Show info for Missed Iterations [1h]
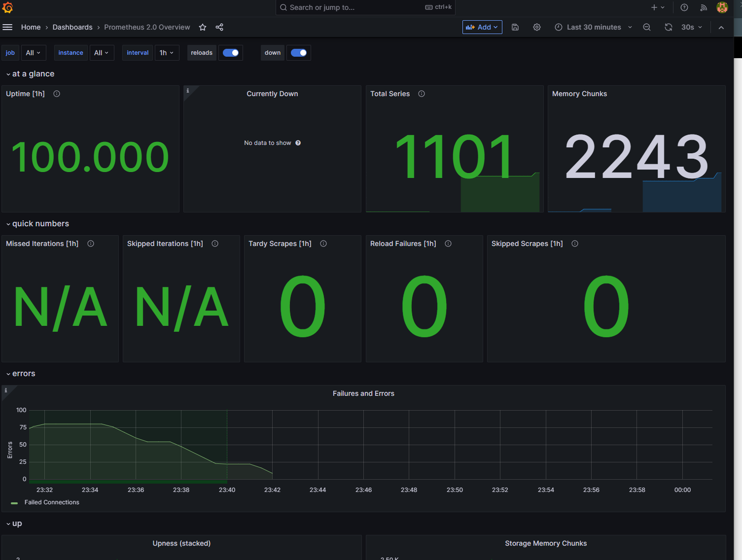This screenshot has height=560, width=742. pos(91,244)
